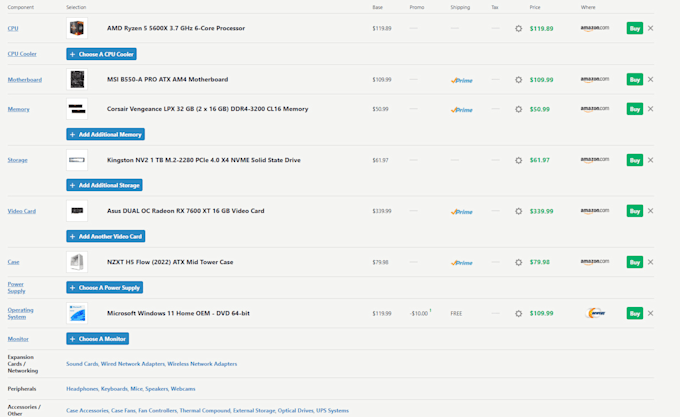Open the Monitor component link
This screenshot has height=417, width=680.
pyautogui.click(x=18, y=339)
